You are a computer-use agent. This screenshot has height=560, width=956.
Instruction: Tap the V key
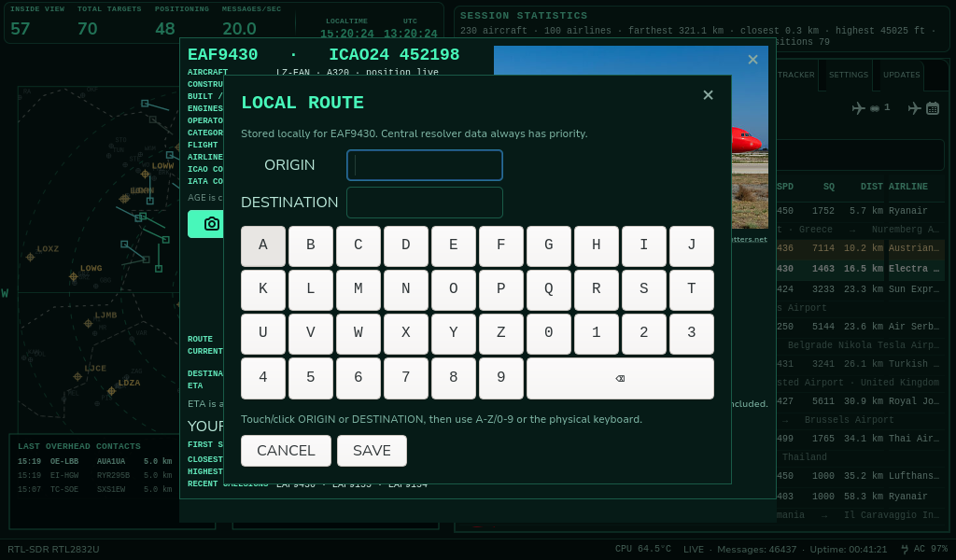pyautogui.click(x=310, y=334)
